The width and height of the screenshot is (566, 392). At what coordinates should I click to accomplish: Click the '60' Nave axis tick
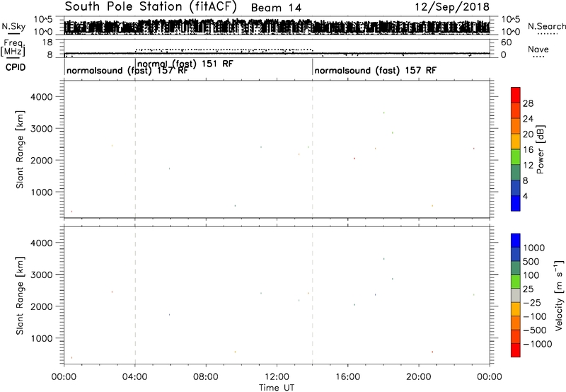(507, 42)
